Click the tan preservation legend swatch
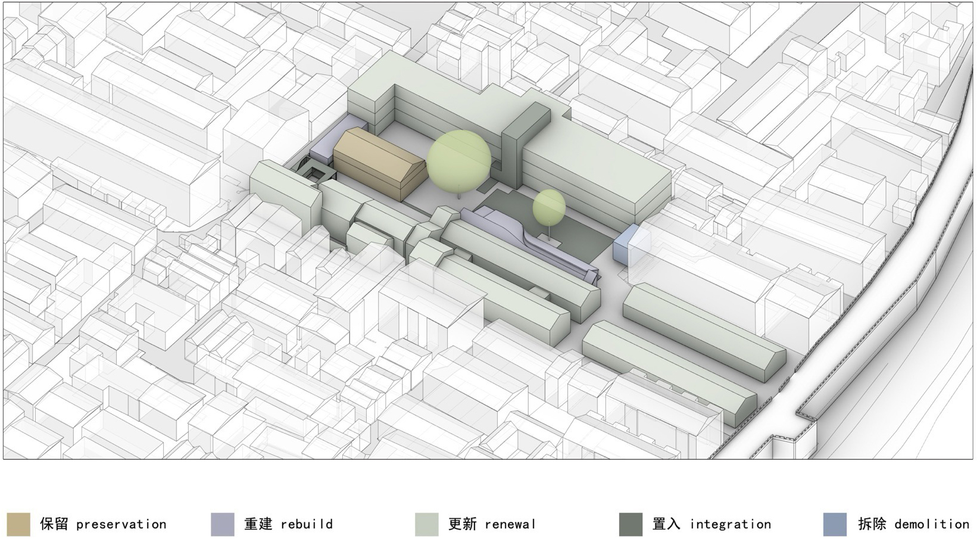 pos(18,524)
